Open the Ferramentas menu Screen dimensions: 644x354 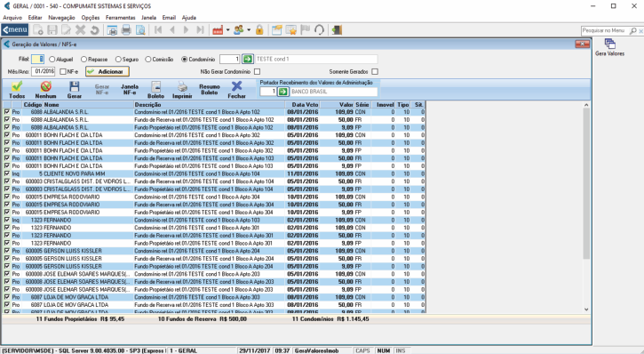point(120,18)
